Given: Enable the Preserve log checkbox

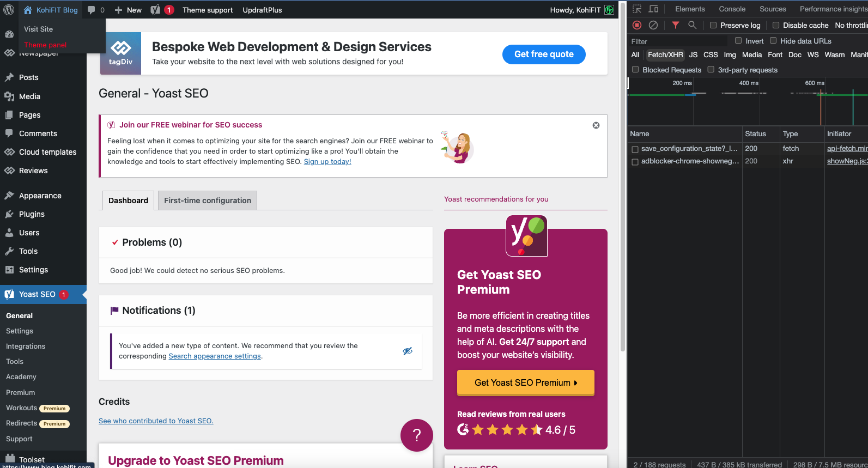Looking at the screenshot, I should point(713,25).
